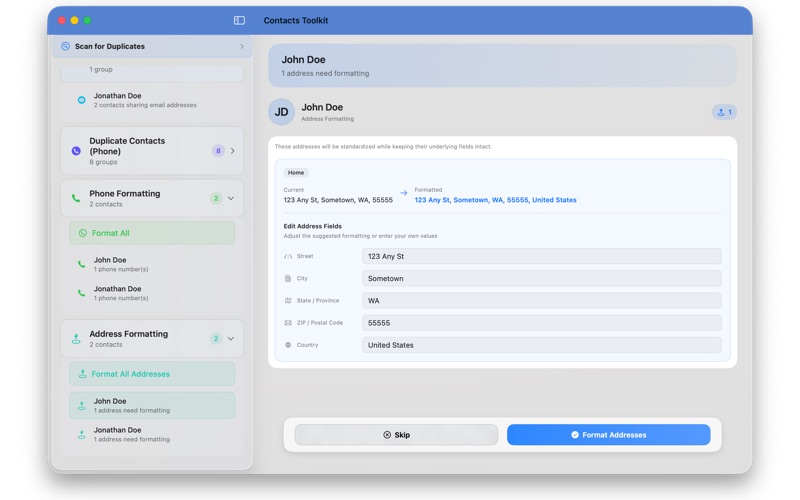This screenshot has height=500, width=800.
Task: Open Jonathan Doe sharing email addresses row
Action: (152, 100)
